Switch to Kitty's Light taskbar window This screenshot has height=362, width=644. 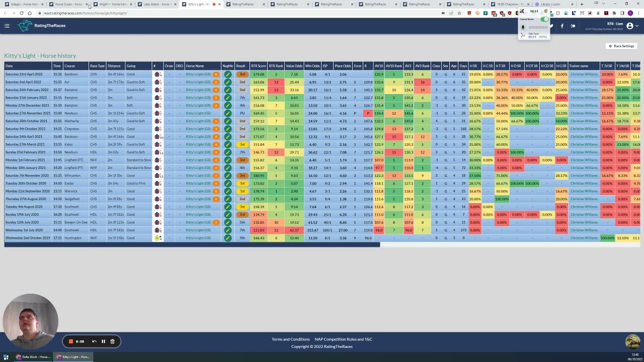coord(73,357)
